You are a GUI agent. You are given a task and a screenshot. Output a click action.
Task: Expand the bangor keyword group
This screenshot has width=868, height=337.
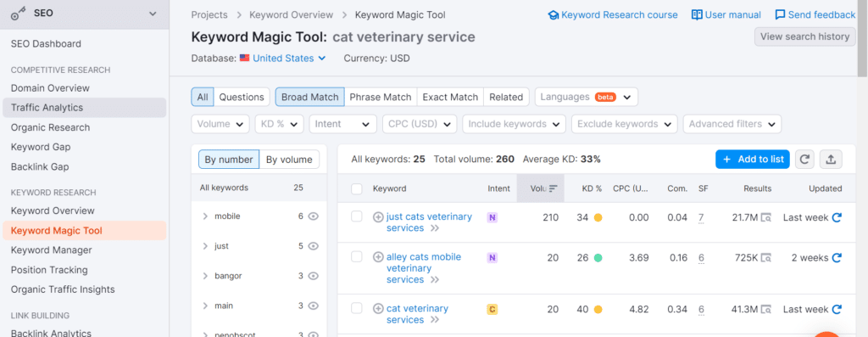[205, 276]
